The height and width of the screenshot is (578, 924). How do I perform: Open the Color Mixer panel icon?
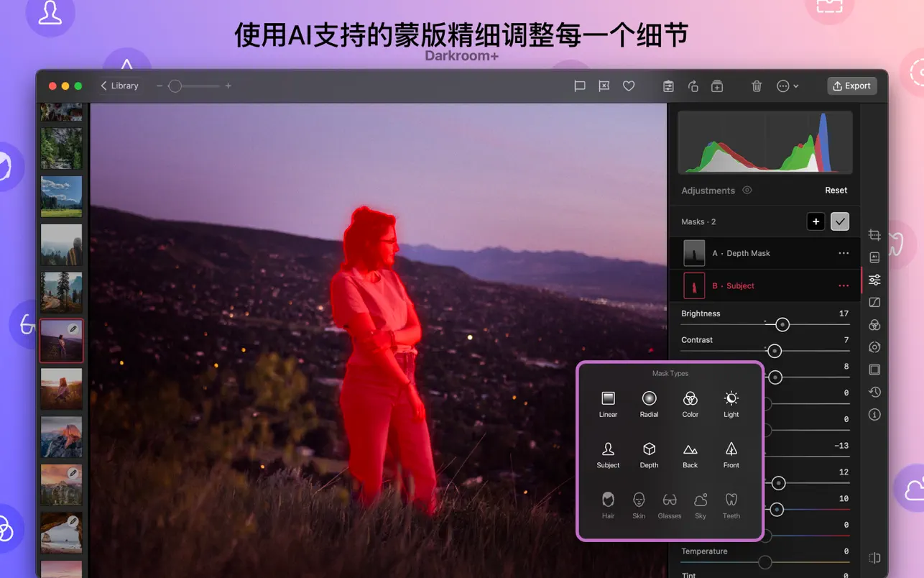(874, 325)
